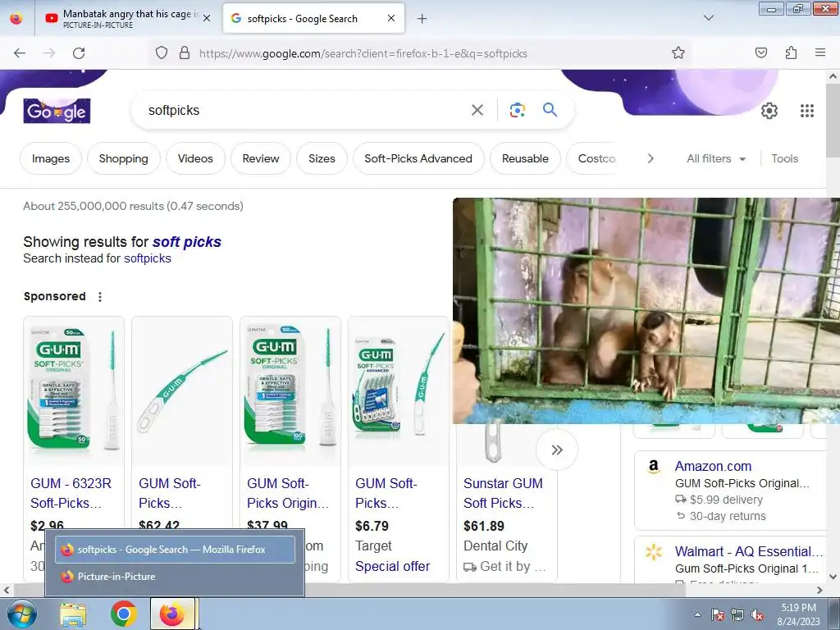Reload the current page
The image size is (840, 630).
(79, 53)
